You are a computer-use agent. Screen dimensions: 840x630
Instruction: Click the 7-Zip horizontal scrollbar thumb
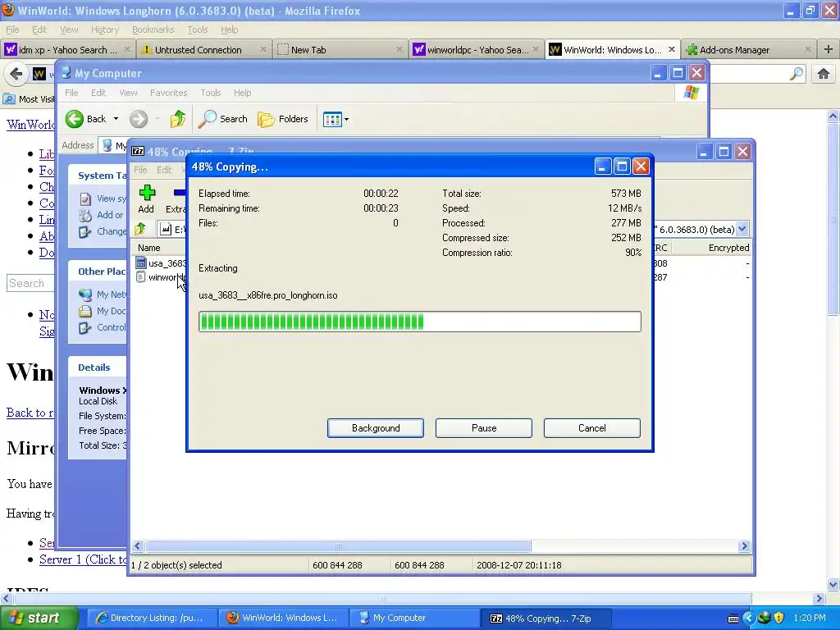click(338, 546)
